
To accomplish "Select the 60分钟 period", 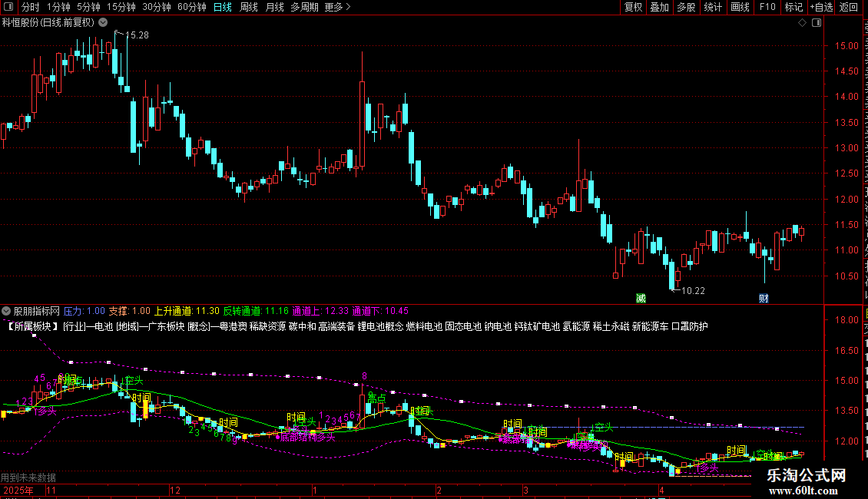I will (x=192, y=7).
